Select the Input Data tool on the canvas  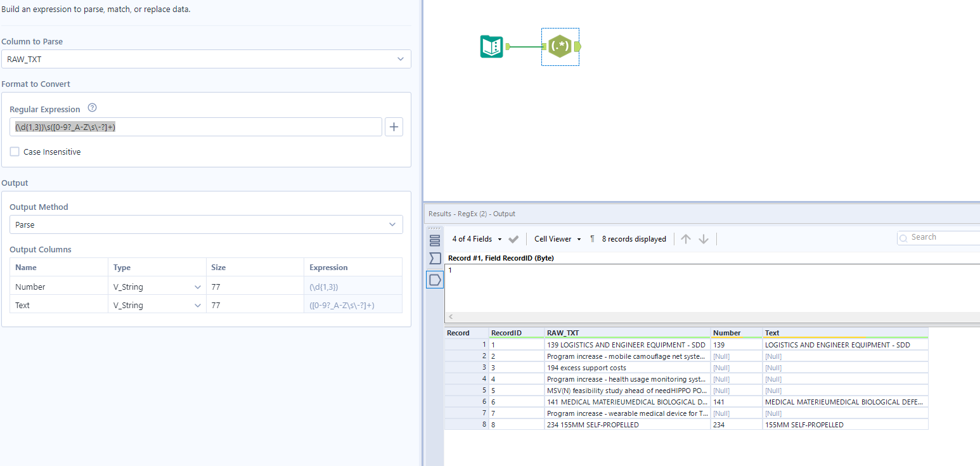tap(492, 46)
